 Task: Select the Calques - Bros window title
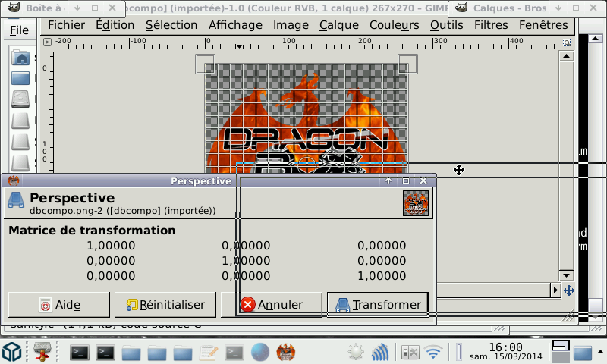point(510,8)
